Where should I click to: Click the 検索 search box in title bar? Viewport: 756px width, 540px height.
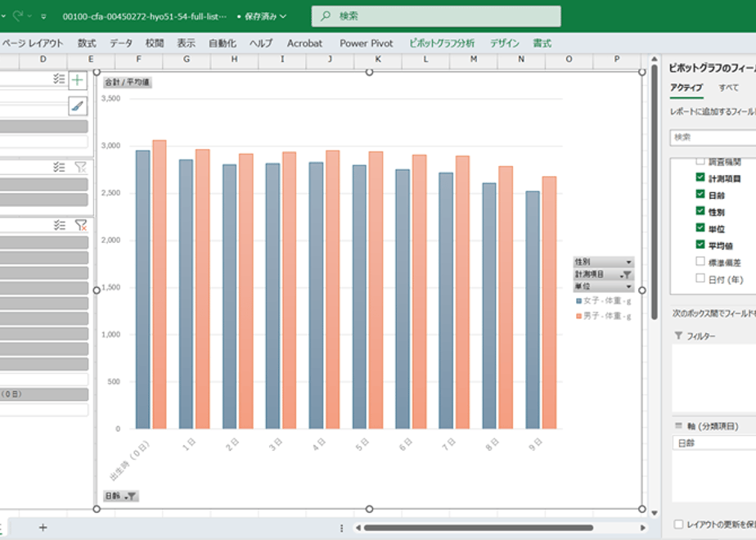(x=436, y=16)
